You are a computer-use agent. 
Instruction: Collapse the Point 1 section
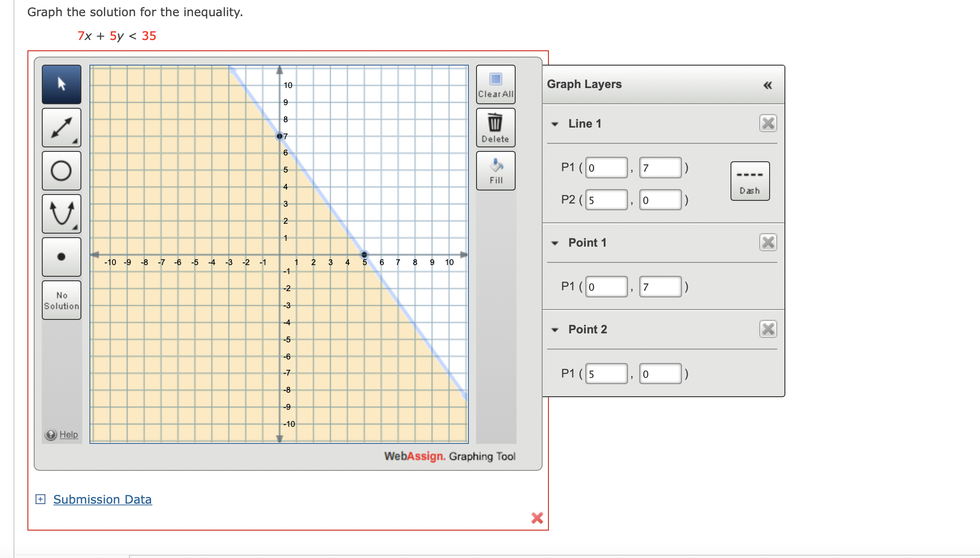coord(555,243)
